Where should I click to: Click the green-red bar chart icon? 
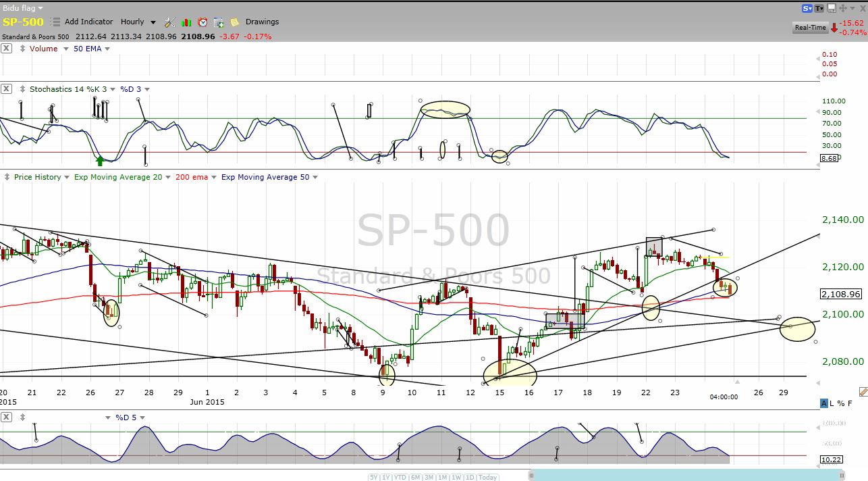point(186,22)
